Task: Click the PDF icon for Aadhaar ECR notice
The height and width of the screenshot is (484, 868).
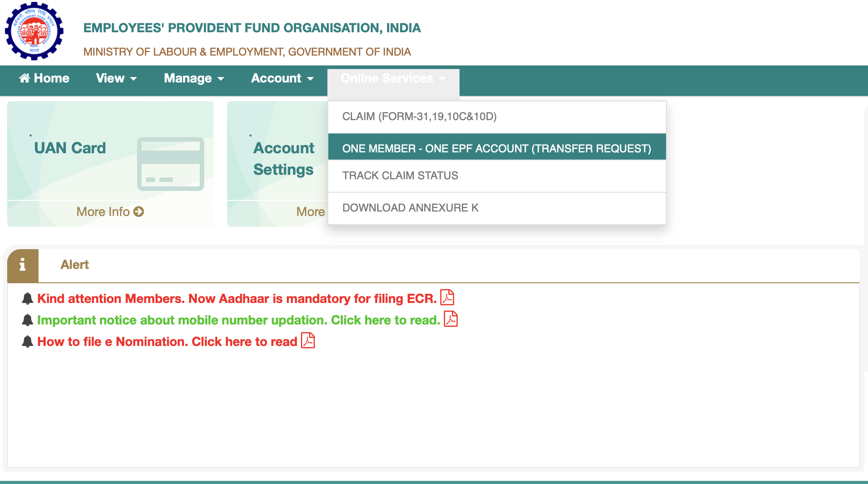Action: pos(447,298)
